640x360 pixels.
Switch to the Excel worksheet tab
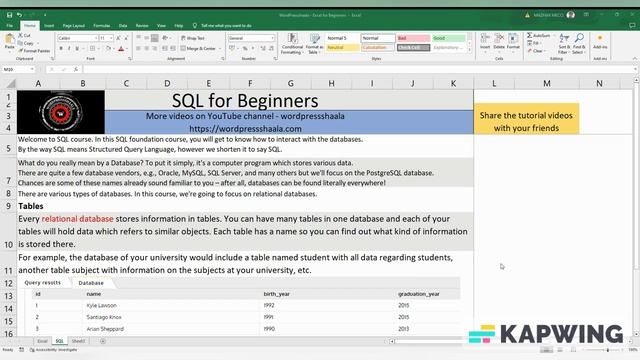tap(42, 341)
